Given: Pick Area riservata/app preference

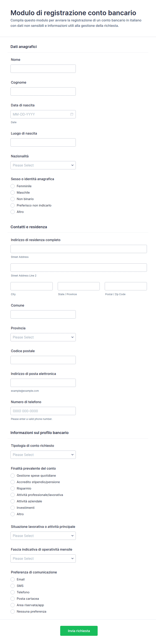Looking at the screenshot, I should (x=13, y=605).
